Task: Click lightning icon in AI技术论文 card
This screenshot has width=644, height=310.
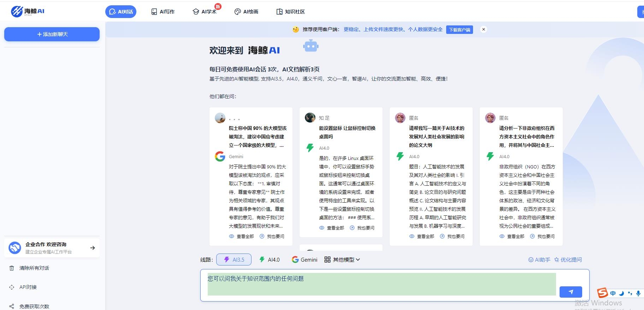Action: [x=400, y=156]
